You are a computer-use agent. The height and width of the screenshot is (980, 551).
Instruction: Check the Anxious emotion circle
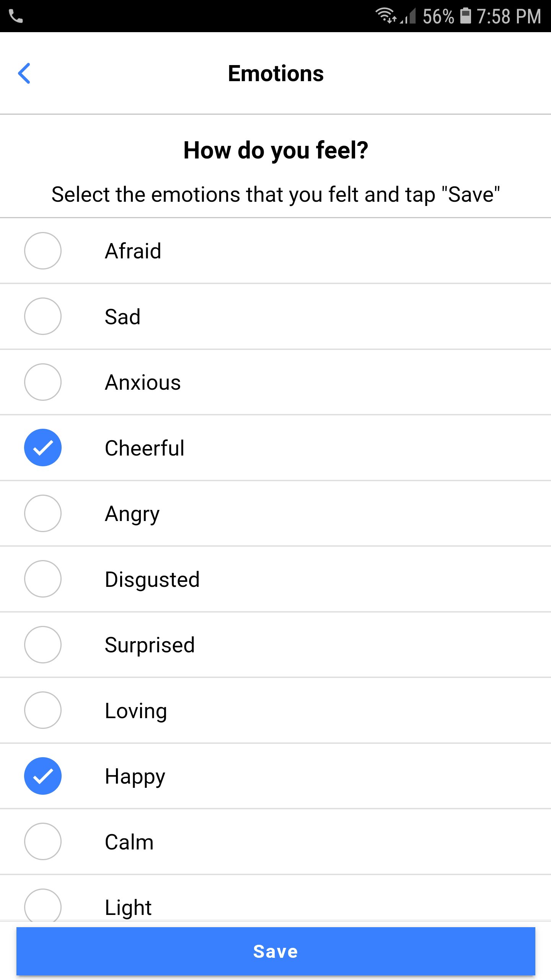[43, 382]
